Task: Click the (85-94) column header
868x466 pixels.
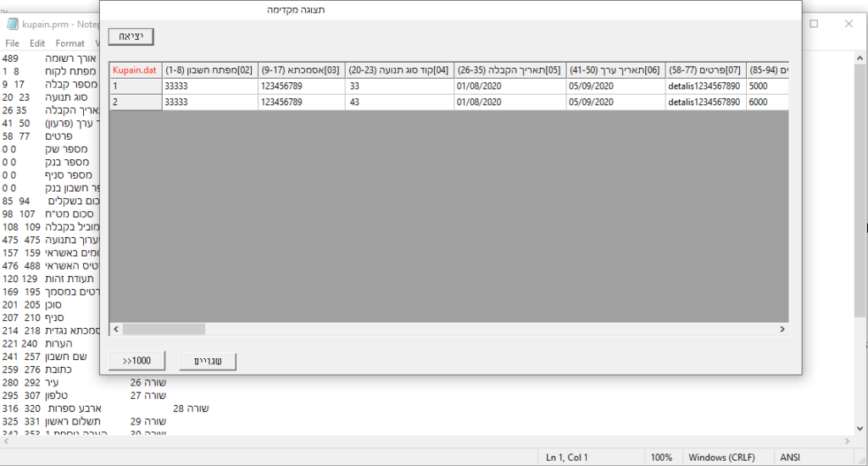Action: click(x=767, y=70)
